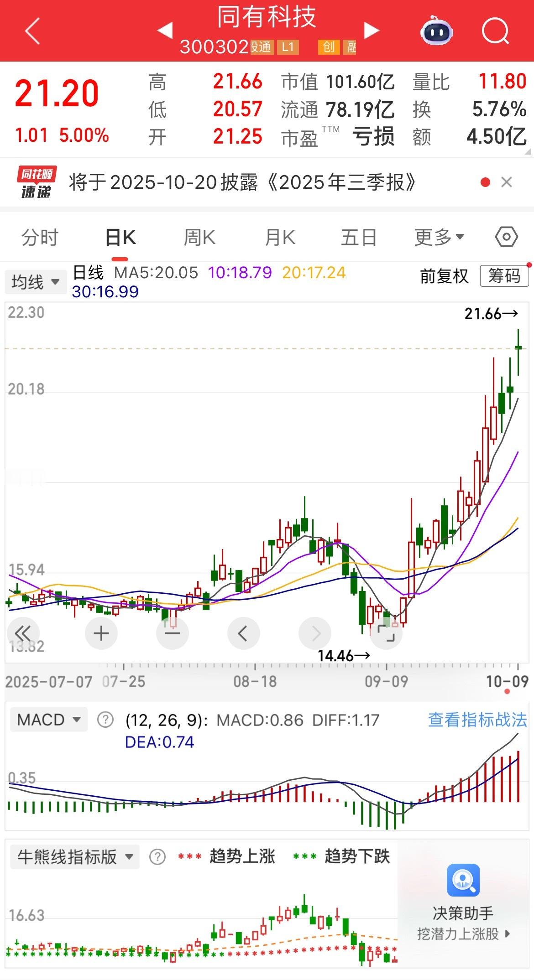
Task: Open 挖潜力上涨股 link
Action: pos(463,933)
